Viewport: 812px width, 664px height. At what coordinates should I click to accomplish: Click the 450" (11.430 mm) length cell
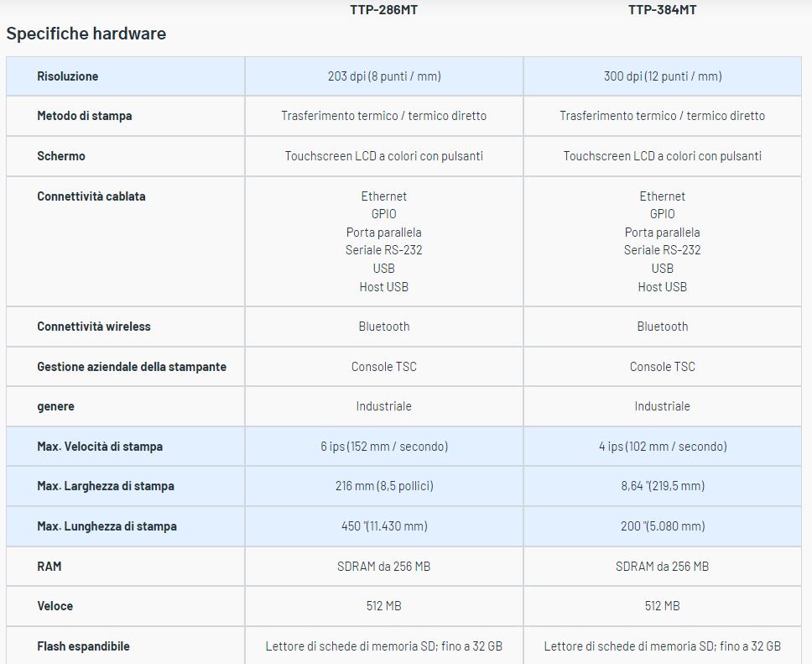point(384,526)
